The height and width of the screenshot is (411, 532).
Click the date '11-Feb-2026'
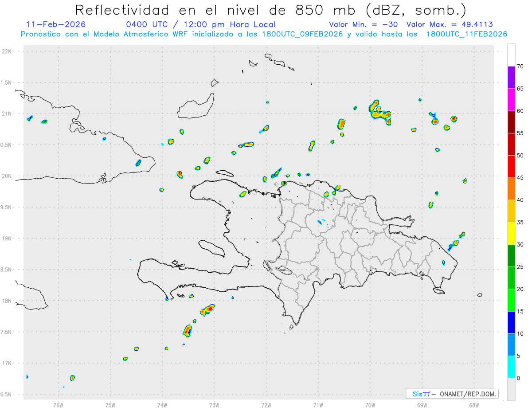point(56,24)
